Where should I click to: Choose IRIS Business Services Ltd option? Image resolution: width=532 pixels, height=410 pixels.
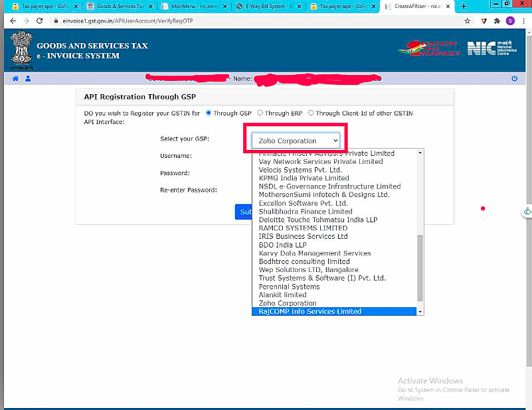point(334,236)
